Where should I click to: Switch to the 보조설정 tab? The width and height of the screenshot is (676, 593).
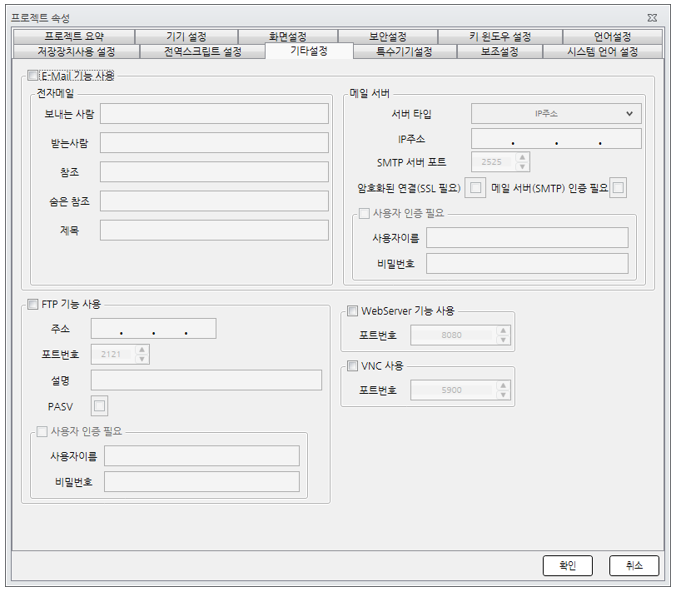pyautogui.click(x=499, y=52)
